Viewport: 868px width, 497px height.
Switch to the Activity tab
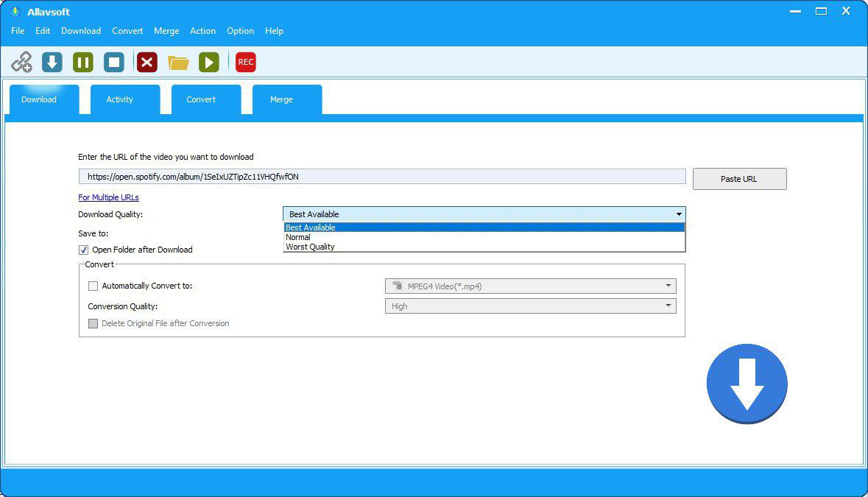125,99
